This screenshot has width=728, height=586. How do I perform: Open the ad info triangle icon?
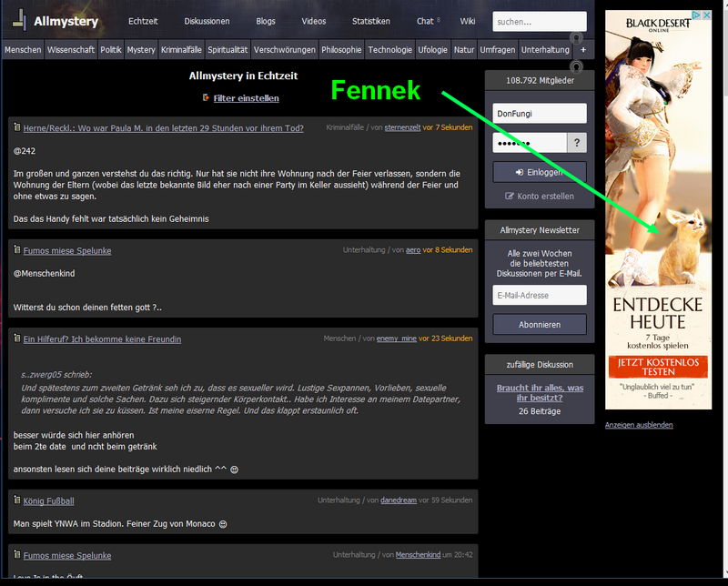point(696,15)
